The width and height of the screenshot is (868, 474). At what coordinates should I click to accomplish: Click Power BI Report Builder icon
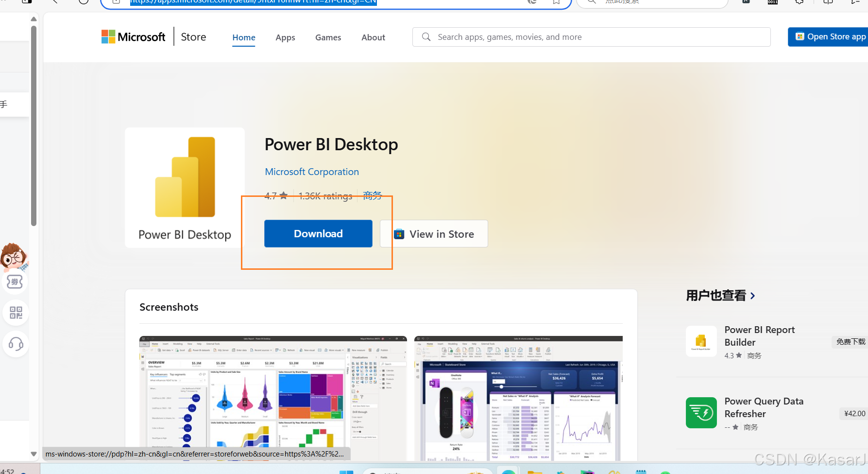pos(701,341)
